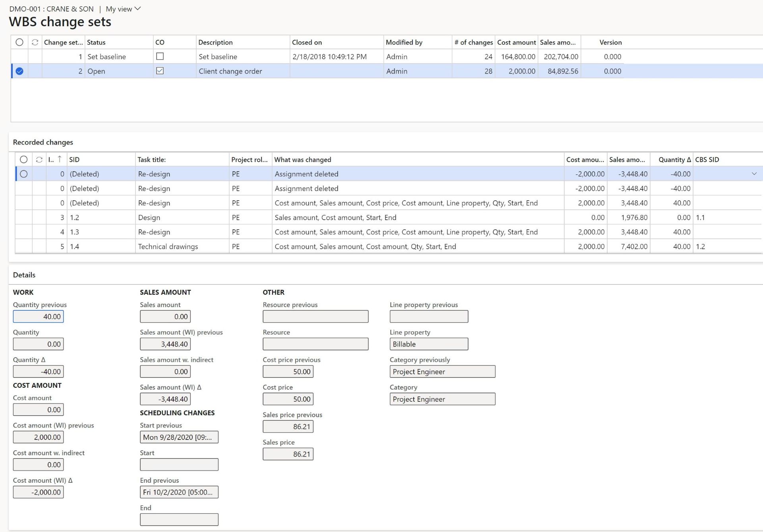Screen dimensions: 763x532
Task: Click cost amount 164,800.00 cell
Action: (x=517, y=56)
